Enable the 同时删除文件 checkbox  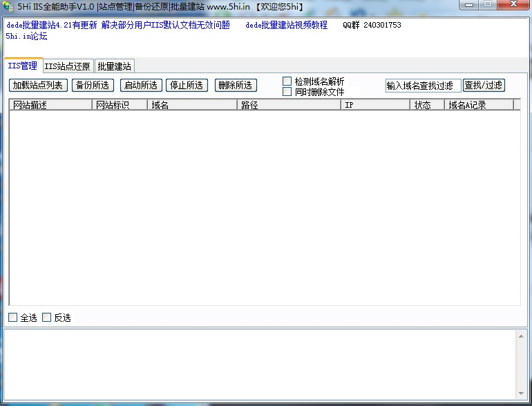tap(287, 92)
